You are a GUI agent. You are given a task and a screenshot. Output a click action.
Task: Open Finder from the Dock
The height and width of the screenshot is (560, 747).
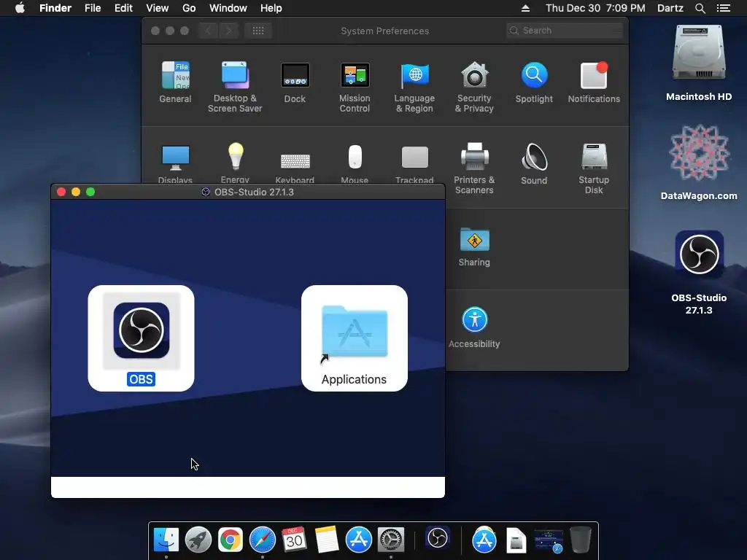[166, 540]
